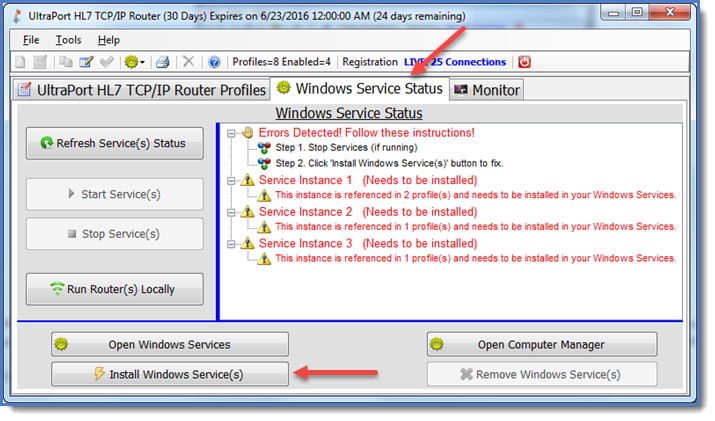
Task: Click the notepad icon on Router Profiles tab
Action: (24, 89)
